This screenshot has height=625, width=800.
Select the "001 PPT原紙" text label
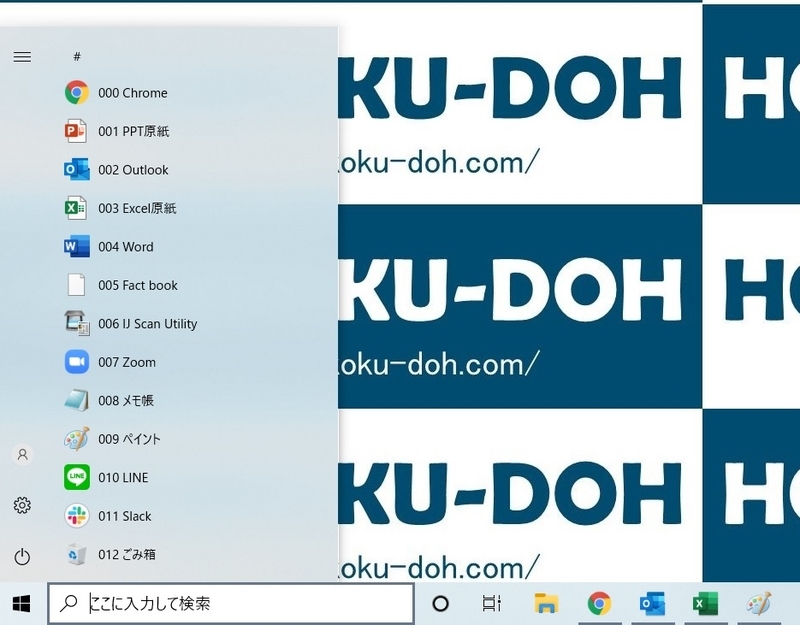134,131
